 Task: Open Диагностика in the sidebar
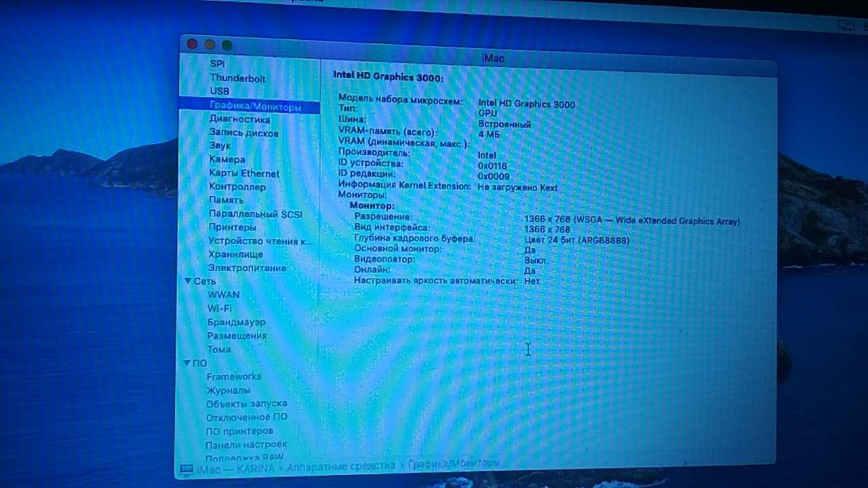pyautogui.click(x=239, y=119)
